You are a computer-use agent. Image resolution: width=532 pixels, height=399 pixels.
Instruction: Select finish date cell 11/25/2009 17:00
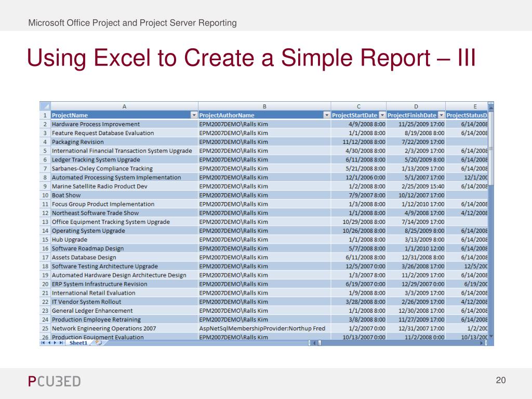click(416, 124)
